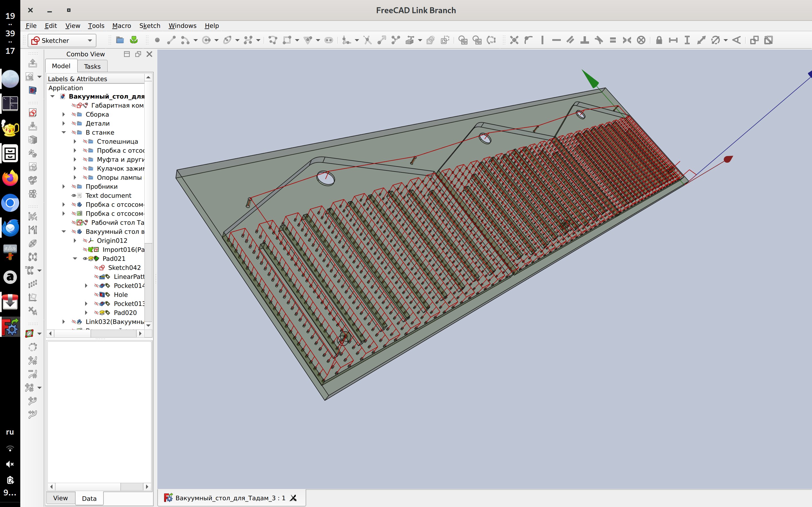
Task: Open the Sketcher workbench dropdown
Action: tap(90, 41)
